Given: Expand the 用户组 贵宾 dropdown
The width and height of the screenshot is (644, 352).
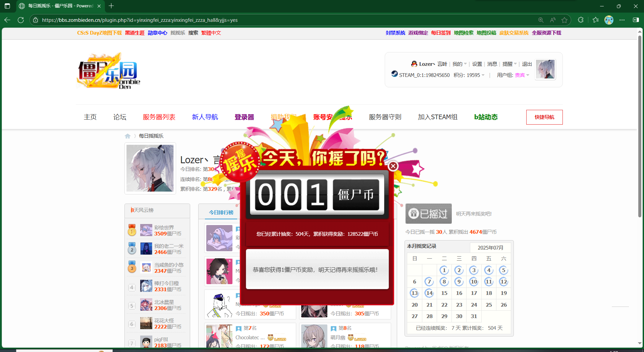Looking at the screenshot, I should (x=513, y=75).
